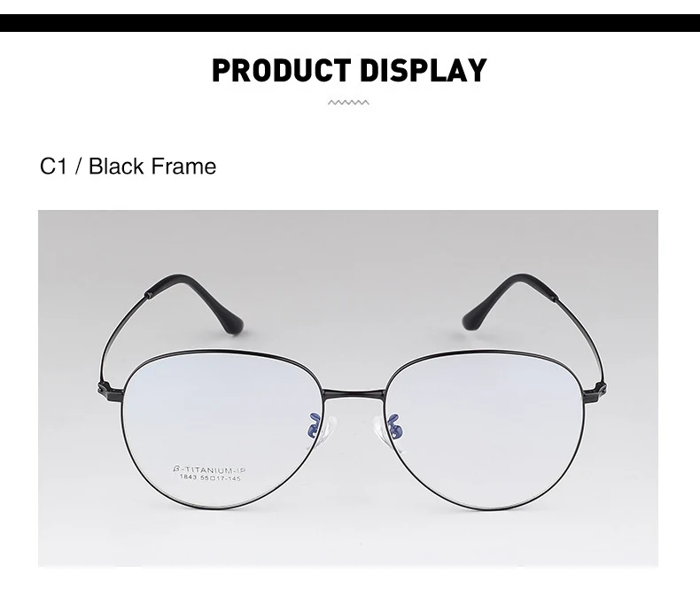700x613 pixels.
Task: Click the zigzag divider under the heading
Action: pyautogui.click(x=348, y=102)
